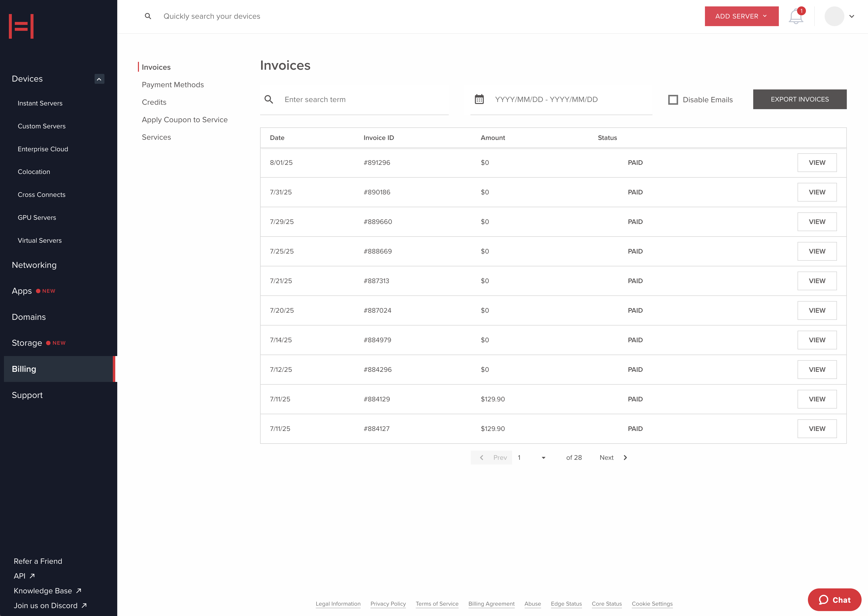Viewport: 868px width, 616px height.
Task: Click Refer a Friend link
Action: click(x=38, y=561)
